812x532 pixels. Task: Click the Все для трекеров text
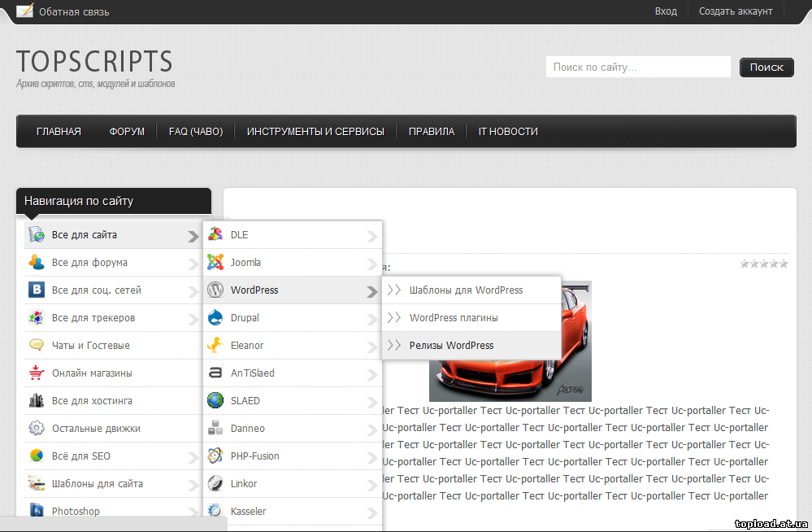click(93, 317)
